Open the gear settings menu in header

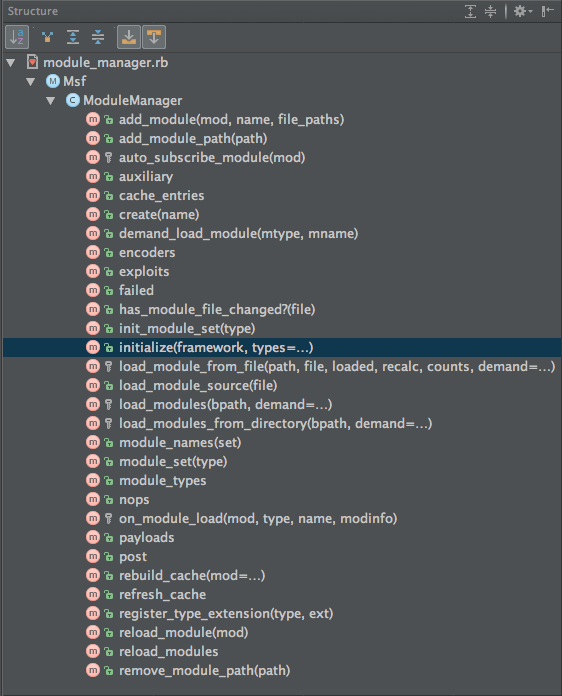(x=522, y=11)
